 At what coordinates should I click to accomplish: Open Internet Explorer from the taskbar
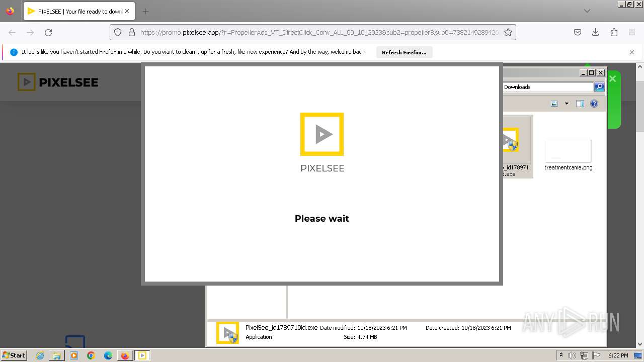40,355
